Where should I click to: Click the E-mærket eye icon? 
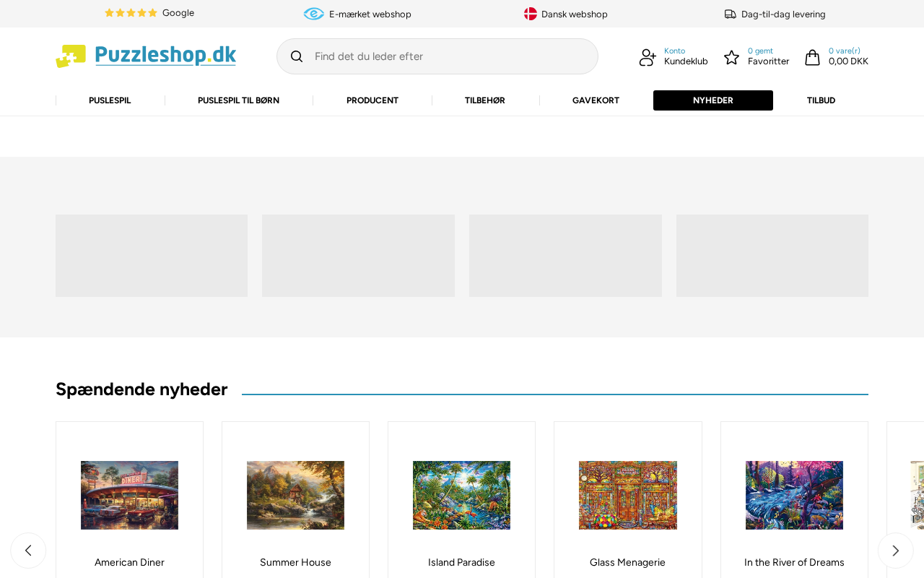coord(314,14)
